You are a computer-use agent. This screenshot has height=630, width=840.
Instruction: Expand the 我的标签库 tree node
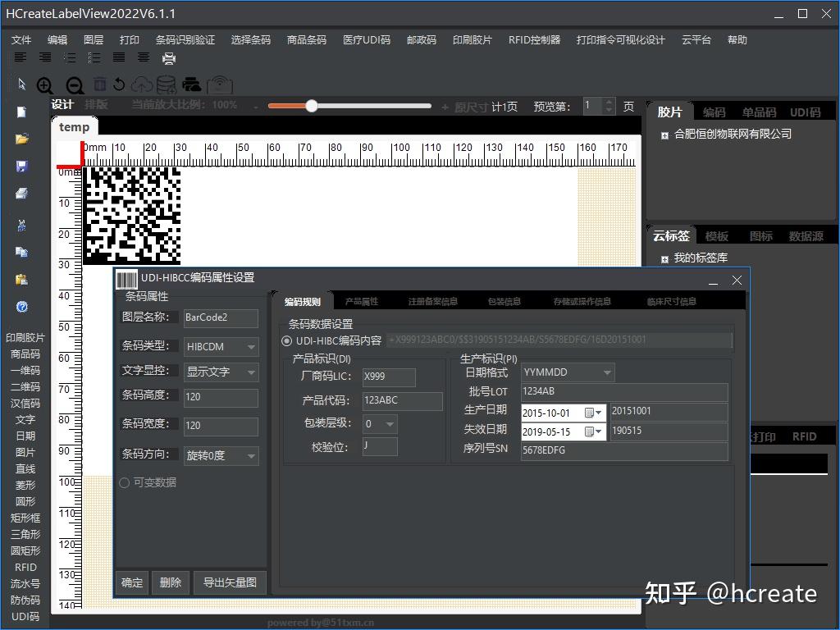click(x=664, y=259)
